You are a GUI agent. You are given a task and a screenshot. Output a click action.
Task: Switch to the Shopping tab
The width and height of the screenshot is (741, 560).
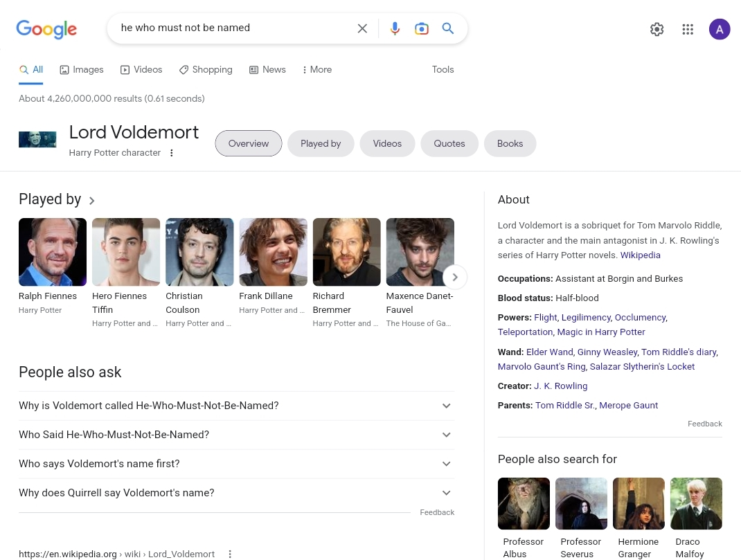coord(206,70)
